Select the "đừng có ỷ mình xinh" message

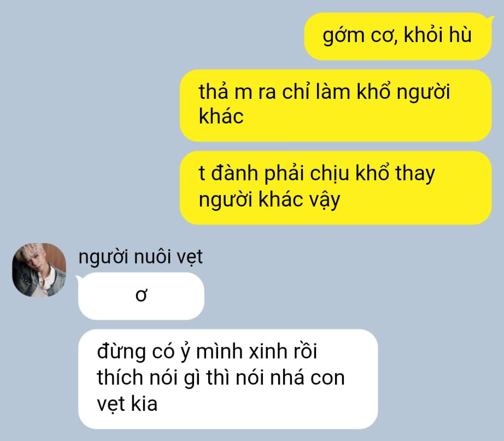228,379
